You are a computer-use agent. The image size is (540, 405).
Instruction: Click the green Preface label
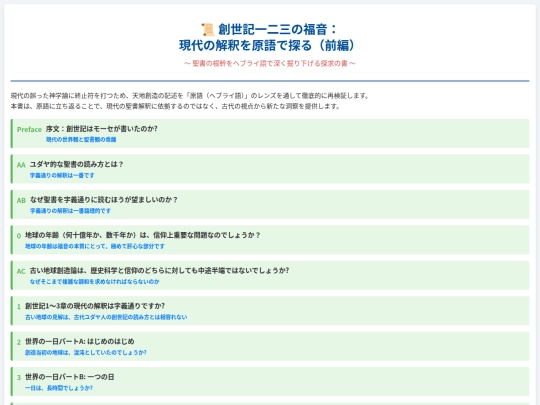click(29, 129)
